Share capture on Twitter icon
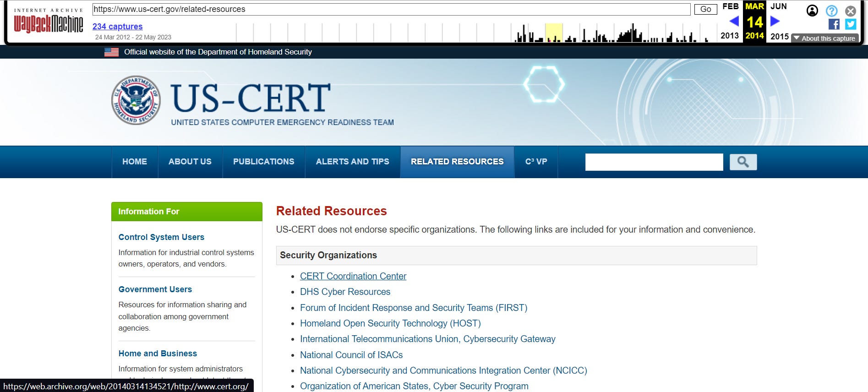The image size is (868, 392). pos(851,24)
